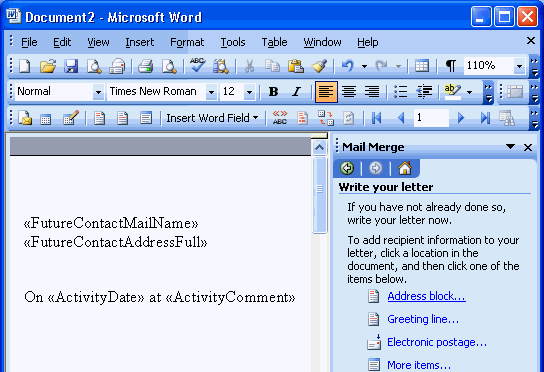Insert Greeting Line toolbar icon
This screenshot has height=372, width=544.
coord(122,118)
